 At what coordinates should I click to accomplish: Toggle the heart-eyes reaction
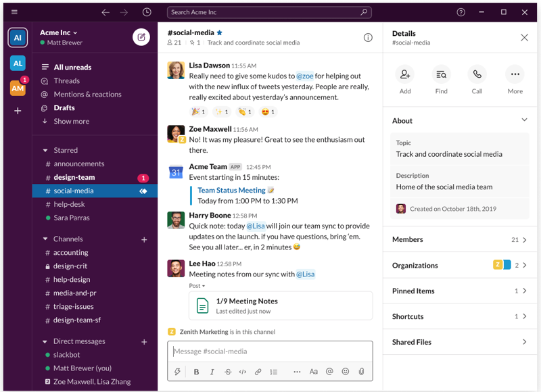point(268,112)
